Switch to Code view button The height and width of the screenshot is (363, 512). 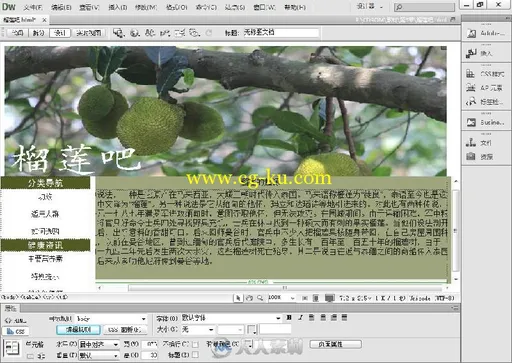(17, 33)
